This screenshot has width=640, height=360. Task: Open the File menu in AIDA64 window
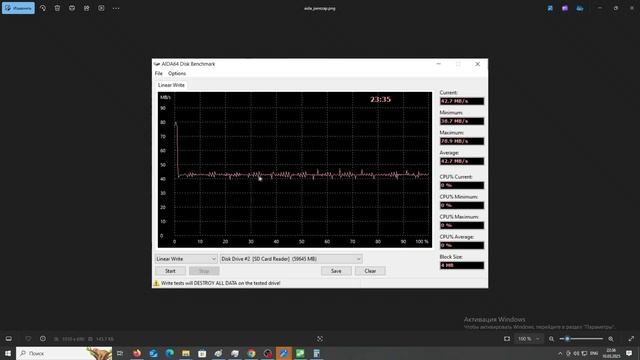(x=158, y=73)
